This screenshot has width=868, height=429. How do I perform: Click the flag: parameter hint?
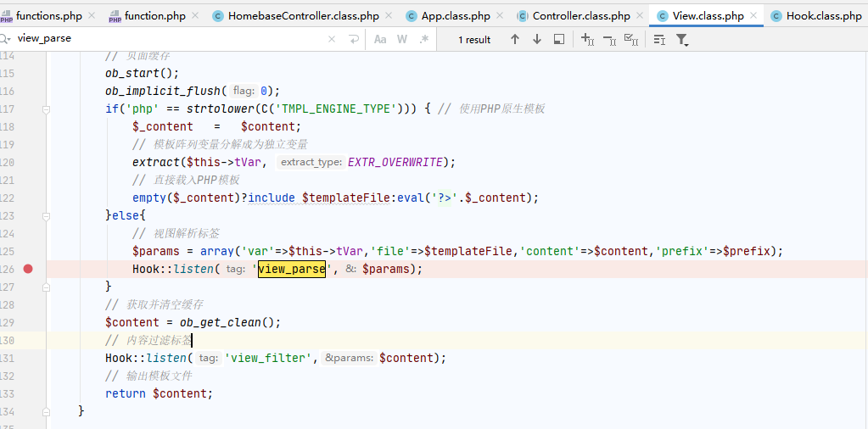[244, 91]
